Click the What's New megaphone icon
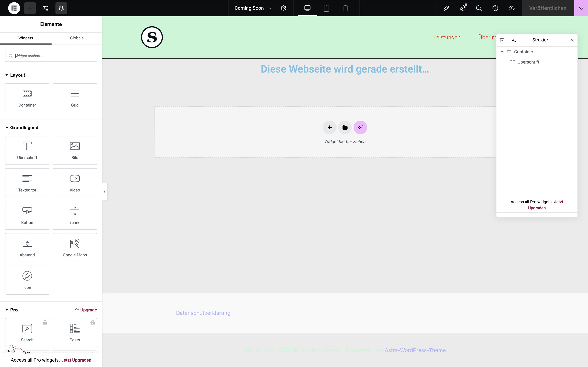 pos(463,8)
